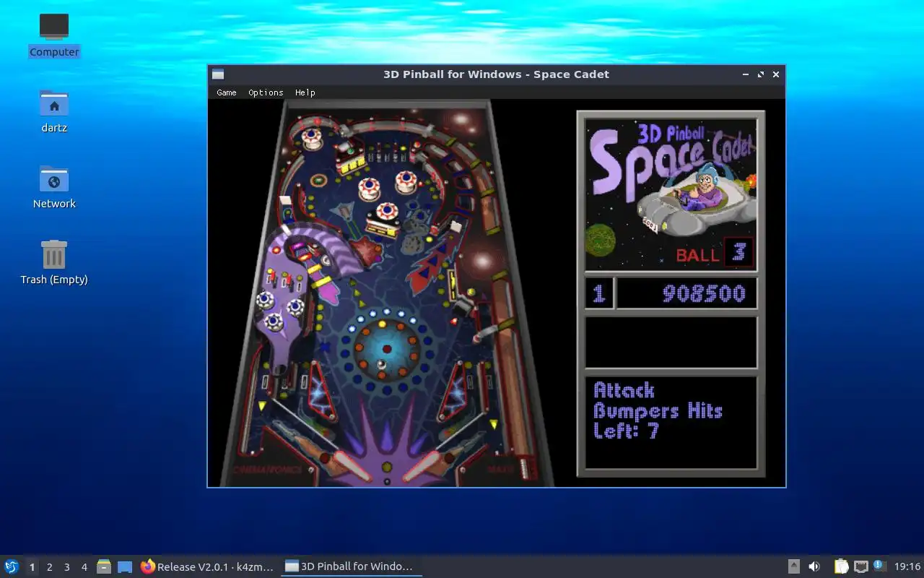The width and height of the screenshot is (924, 578).
Task: Click the window title '3D Pinball for Windows - Space Cadet'
Action: pyautogui.click(x=497, y=74)
